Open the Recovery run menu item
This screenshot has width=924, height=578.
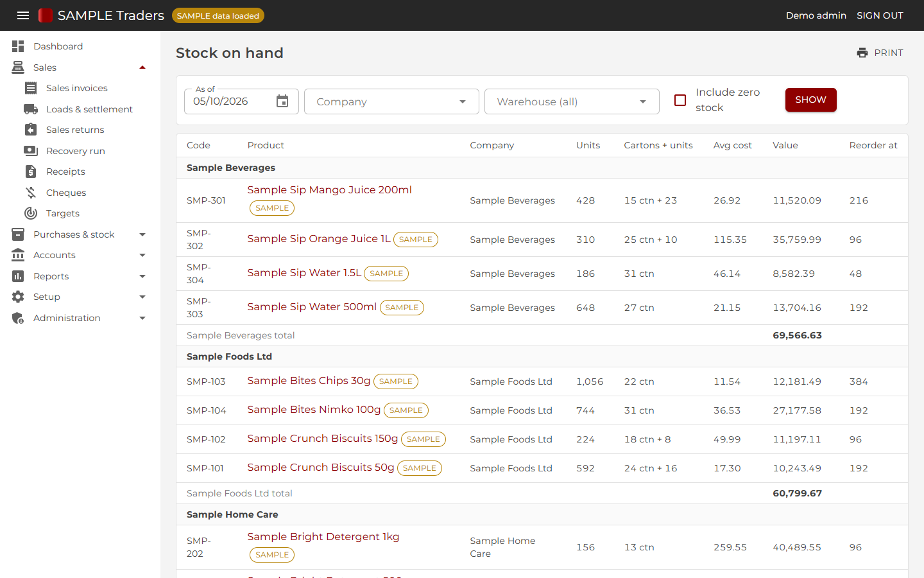(x=76, y=151)
